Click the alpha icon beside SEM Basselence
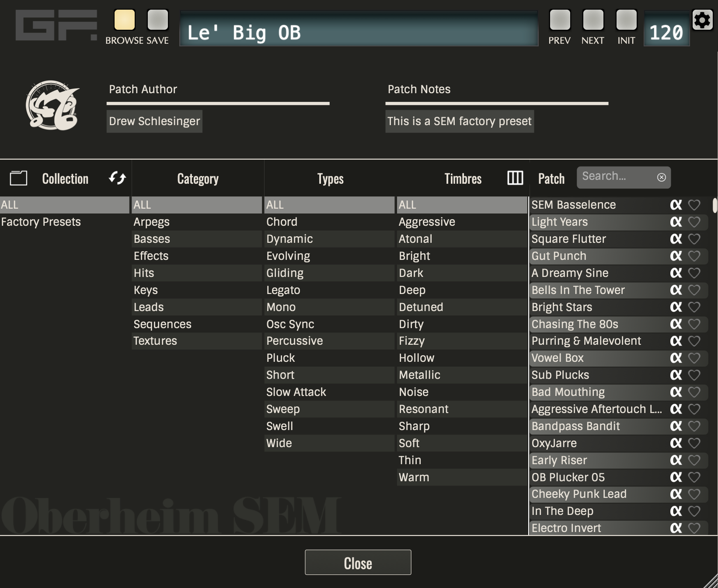Screen dimensions: 718x588 point(675,205)
